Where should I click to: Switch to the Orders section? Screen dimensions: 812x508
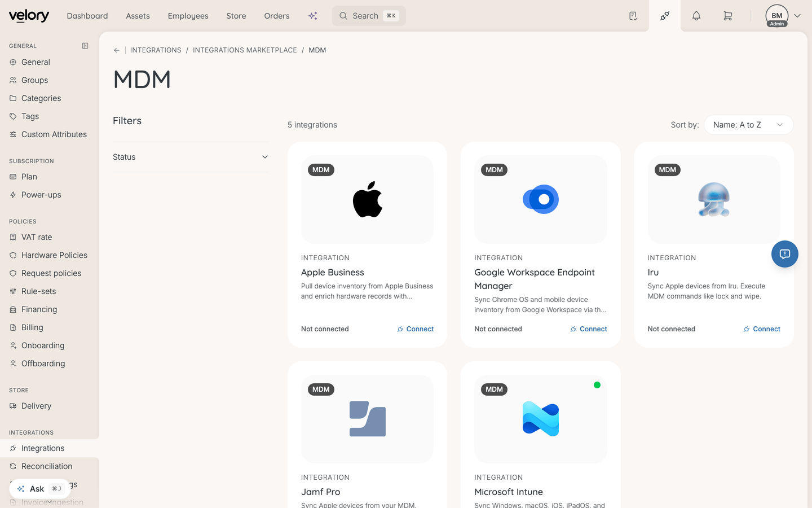tap(277, 16)
